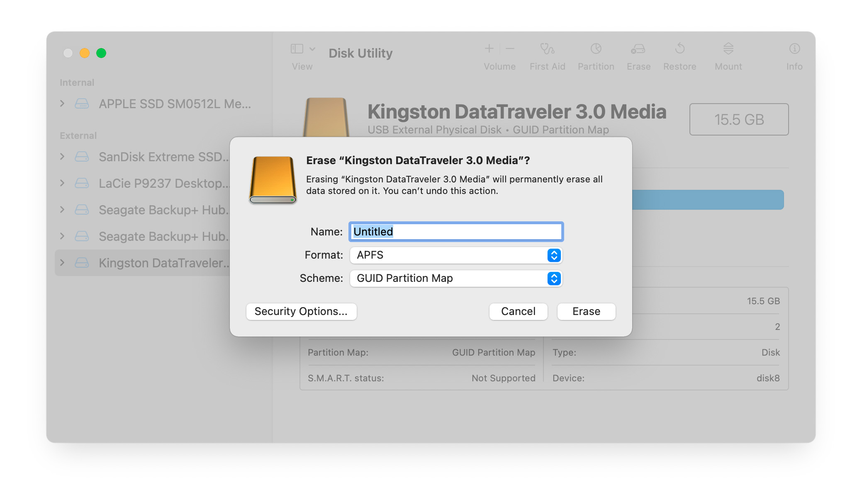
Task: Open the Scheme GUID Partition Map dropdown
Action: (x=455, y=278)
